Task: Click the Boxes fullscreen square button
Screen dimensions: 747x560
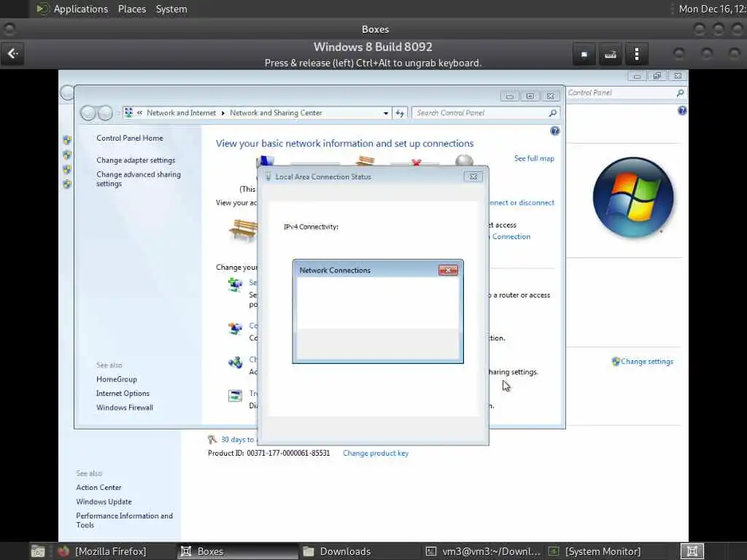Action: 584,54
